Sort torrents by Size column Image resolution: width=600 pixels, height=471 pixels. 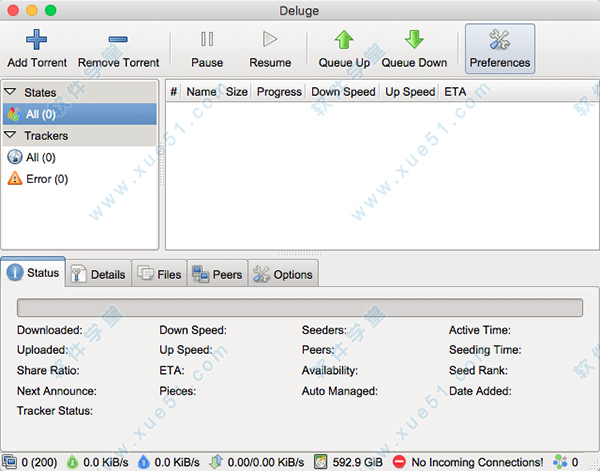coord(236,91)
